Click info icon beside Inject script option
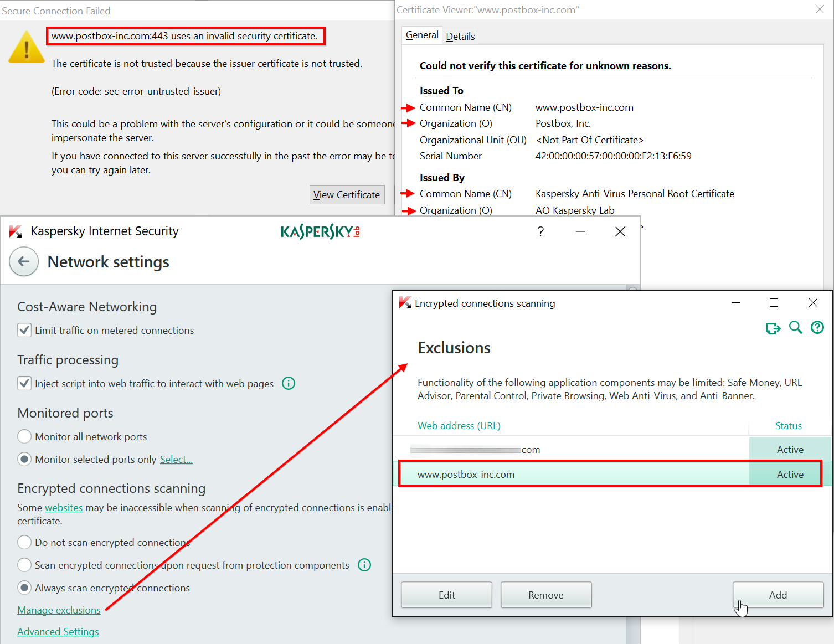Viewport: 834px width, 644px height. pos(289,383)
